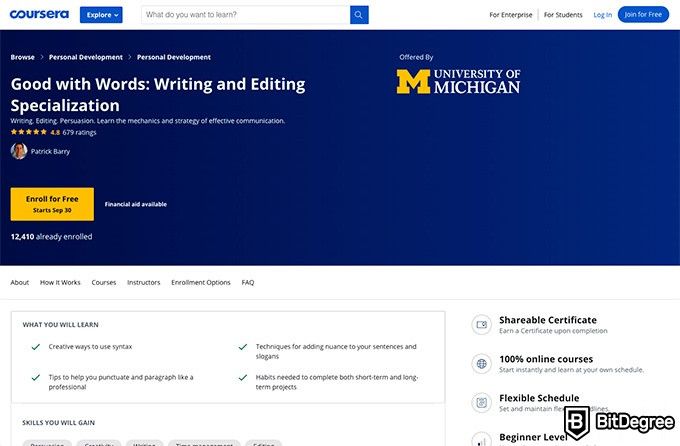Click the 100% online courses globe icon
Viewport: 680px width, 446px height.
click(x=481, y=364)
